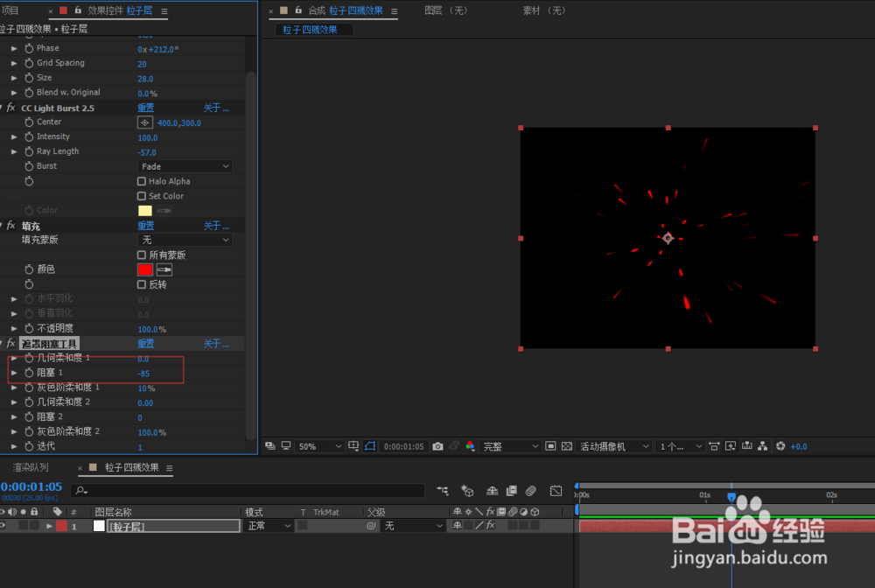Open the composition mini-flowchart in timeline
This screenshot has height=588, width=875.
[x=443, y=491]
